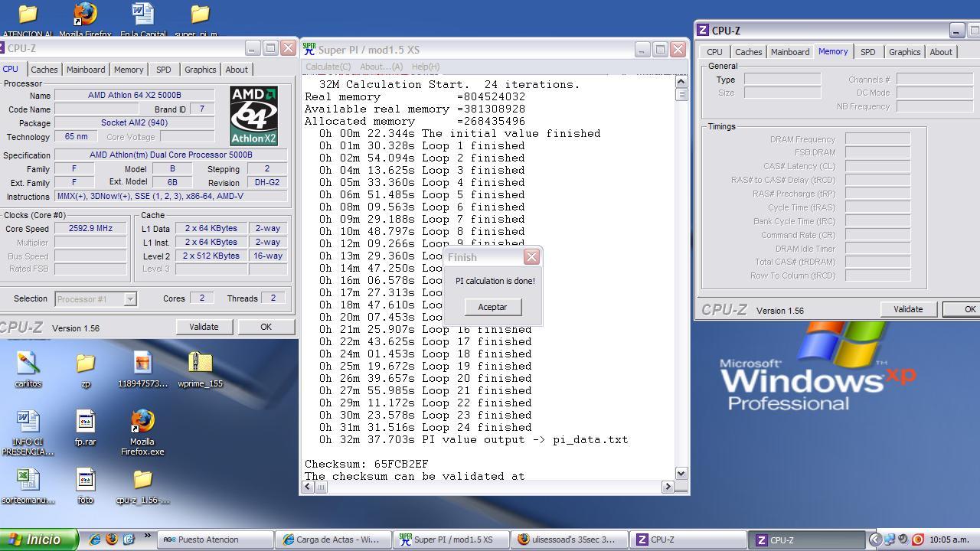Open the foto file icon
Screen dimensions: 980x551
pos(85,487)
